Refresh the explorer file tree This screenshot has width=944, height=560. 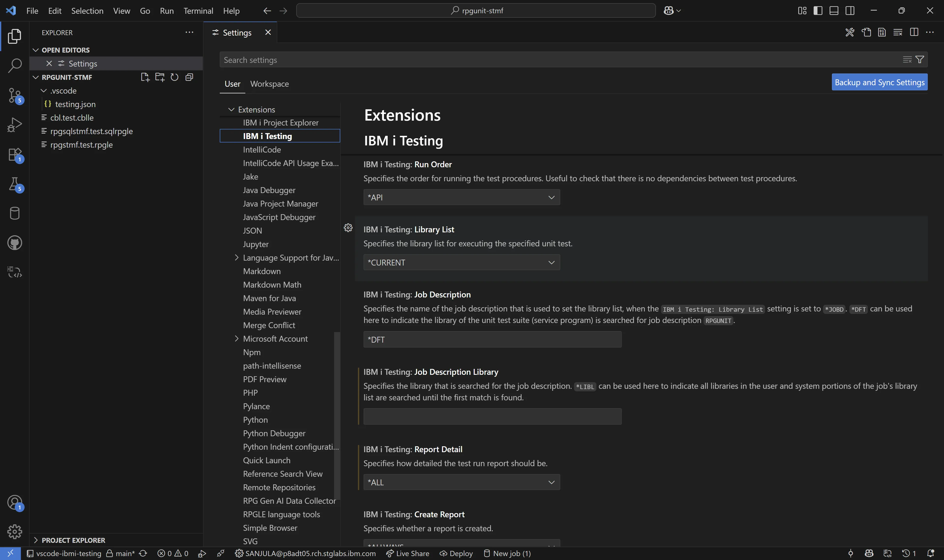pos(174,77)
